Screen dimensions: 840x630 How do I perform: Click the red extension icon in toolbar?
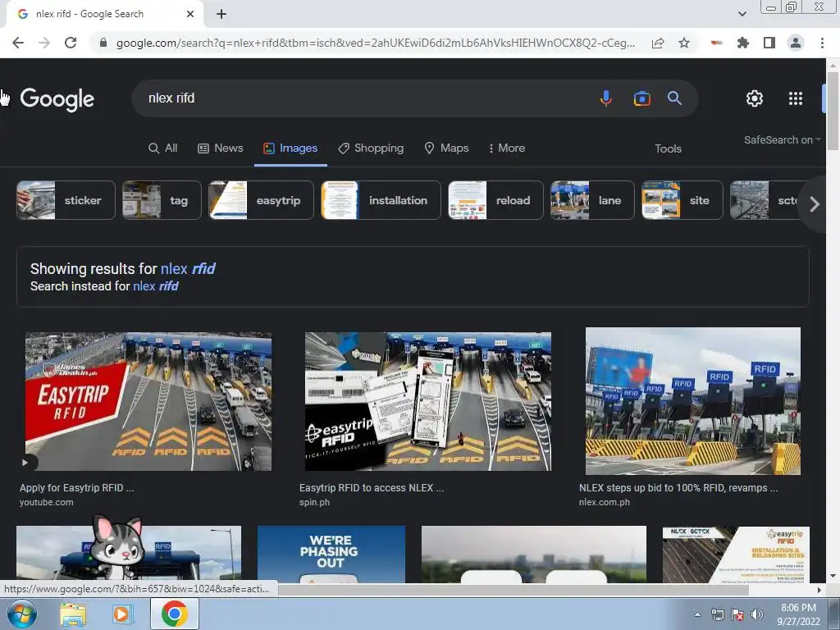tap(716, 43)
